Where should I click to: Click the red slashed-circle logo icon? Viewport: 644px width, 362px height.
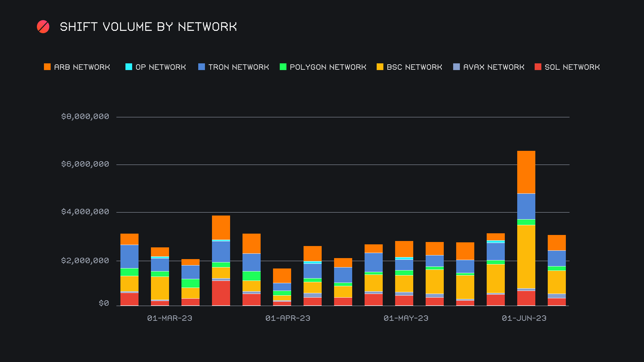[x=43, y=27]
